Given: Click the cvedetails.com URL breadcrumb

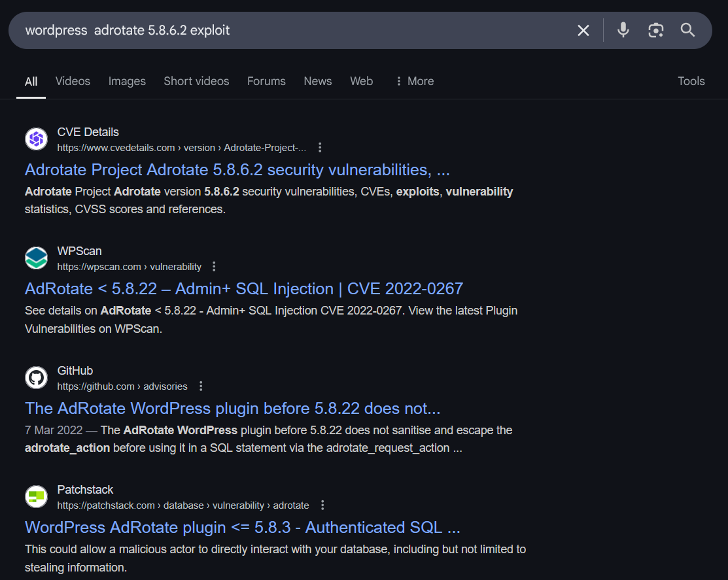Looking at the screenshot, I should (x=182, y=148).
